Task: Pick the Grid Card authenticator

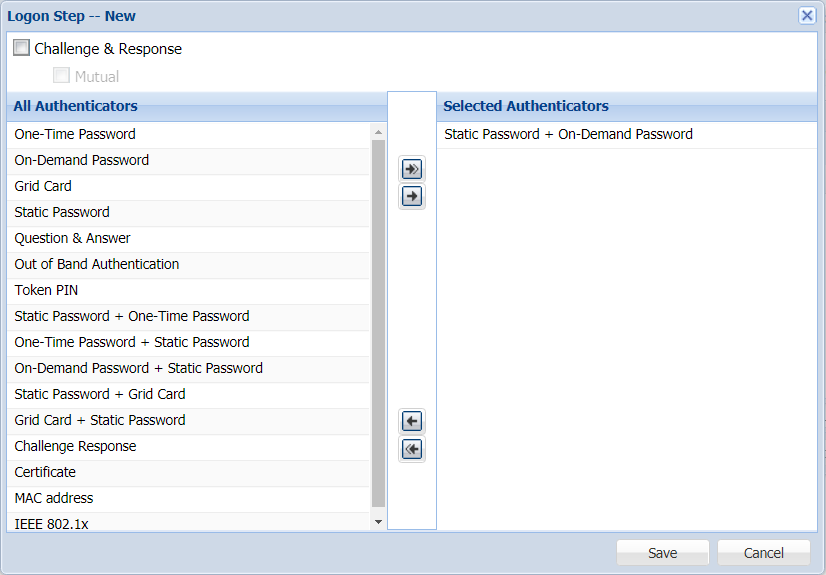Action: [x=43, y=186]
